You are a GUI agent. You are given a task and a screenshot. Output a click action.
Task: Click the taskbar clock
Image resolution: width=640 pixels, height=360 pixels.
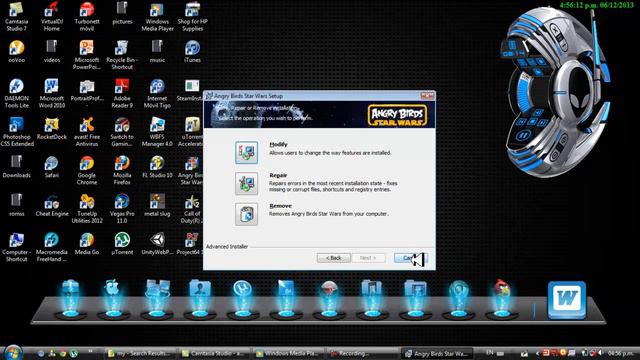point(620,353)
